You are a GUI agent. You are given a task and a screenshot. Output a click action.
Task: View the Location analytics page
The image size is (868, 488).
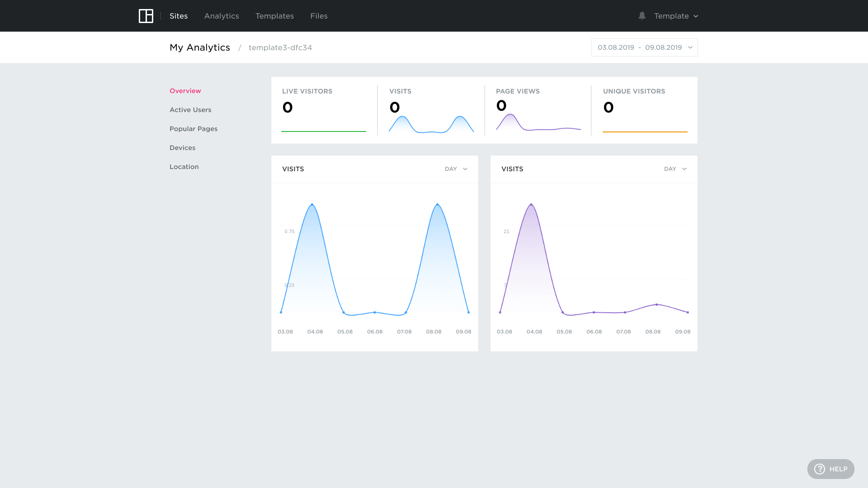click(x=184, y=167)
